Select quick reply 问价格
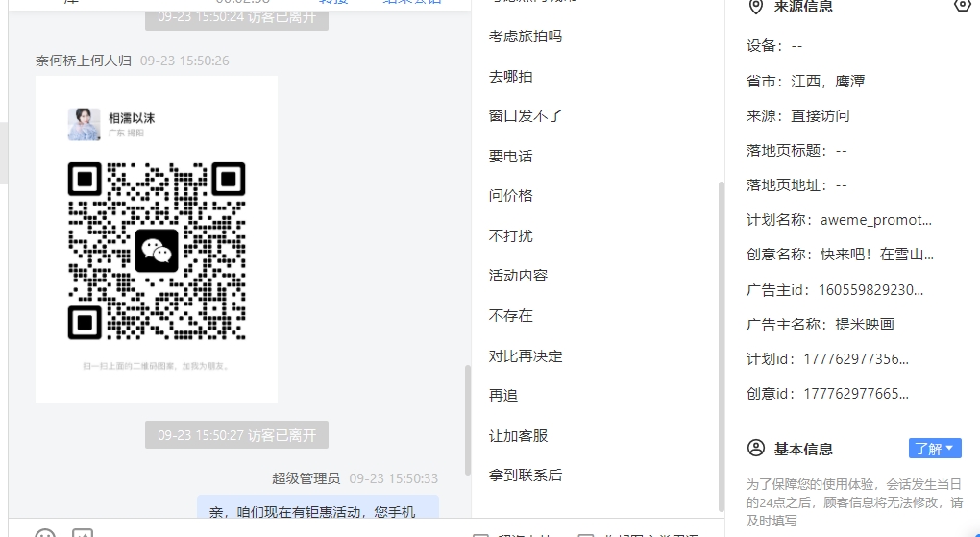The width and height of the screenshot is (980, 537). pos(510,196)
